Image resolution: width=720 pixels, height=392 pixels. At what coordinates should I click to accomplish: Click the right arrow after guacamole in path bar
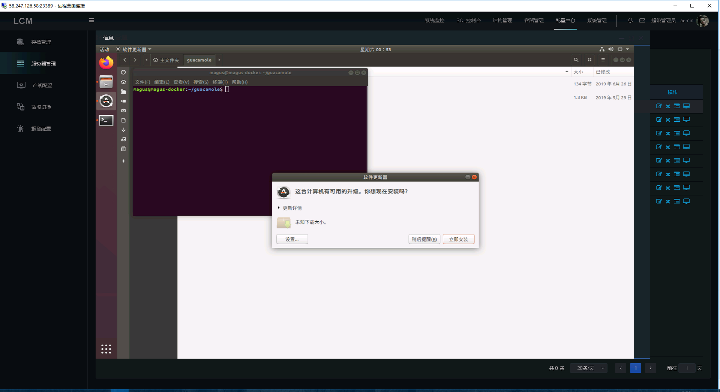(x=219, y=60)
